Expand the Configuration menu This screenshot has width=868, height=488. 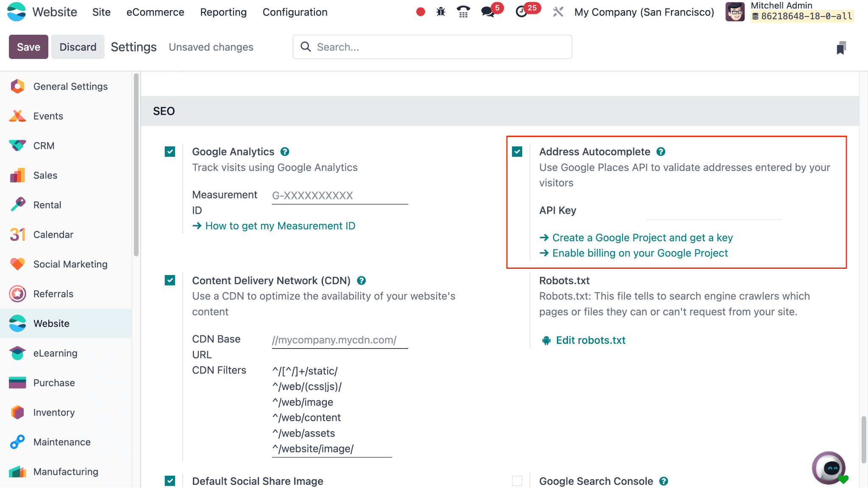(x=295, y=12)
